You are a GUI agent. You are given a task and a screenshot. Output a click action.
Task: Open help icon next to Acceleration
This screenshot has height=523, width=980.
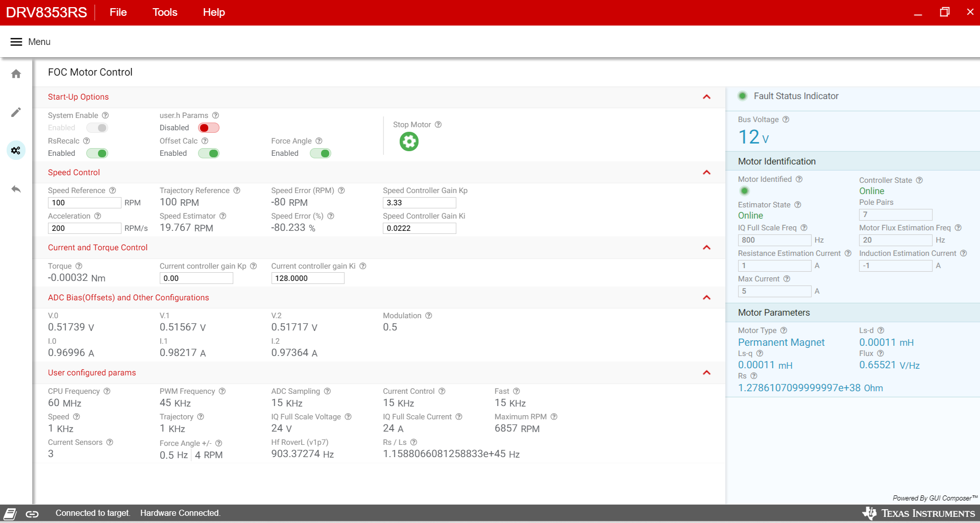point(97,216)
